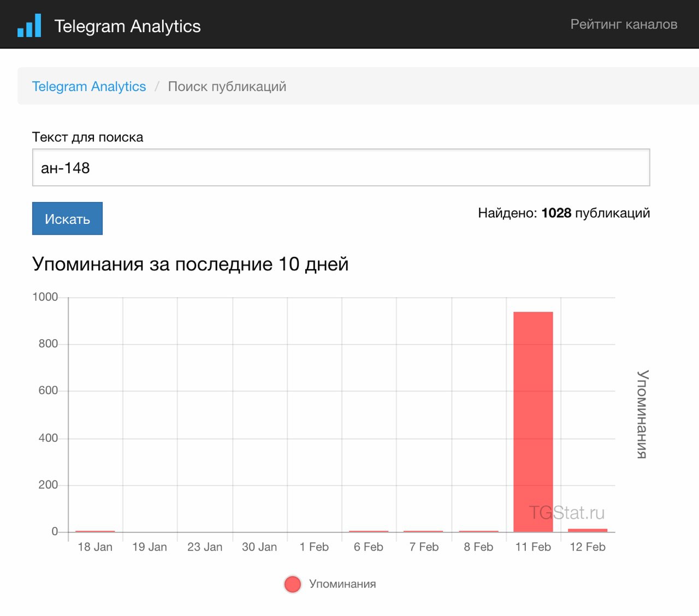Click the 7 Feb axis label
This screenshot has height=616, width=699.
[x=424, y=547]
